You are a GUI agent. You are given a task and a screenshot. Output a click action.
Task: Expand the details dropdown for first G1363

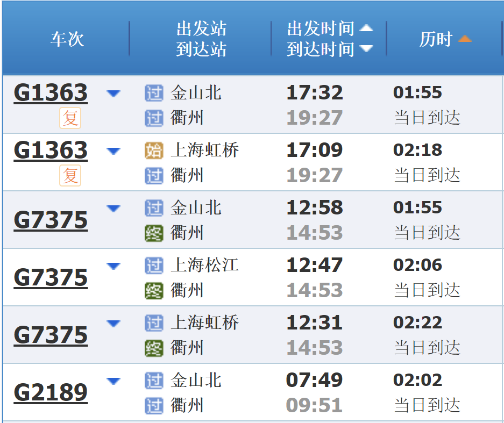click(113, 92)
